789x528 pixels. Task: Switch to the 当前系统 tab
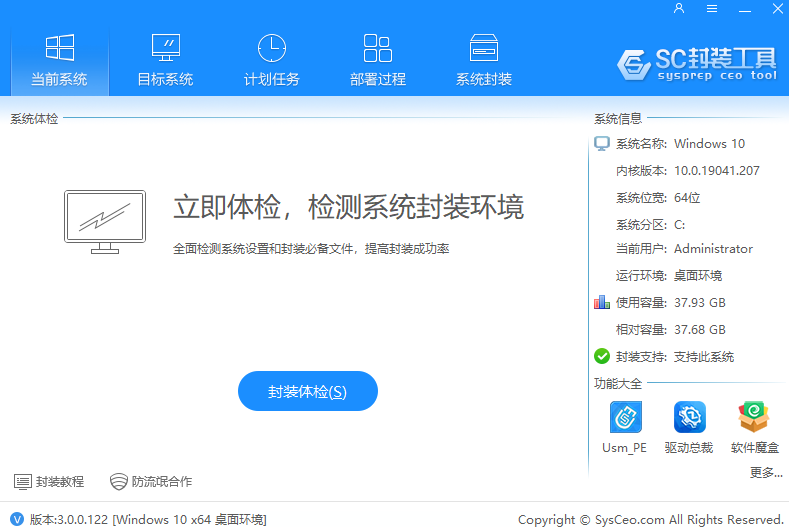[x=59, y=60]
